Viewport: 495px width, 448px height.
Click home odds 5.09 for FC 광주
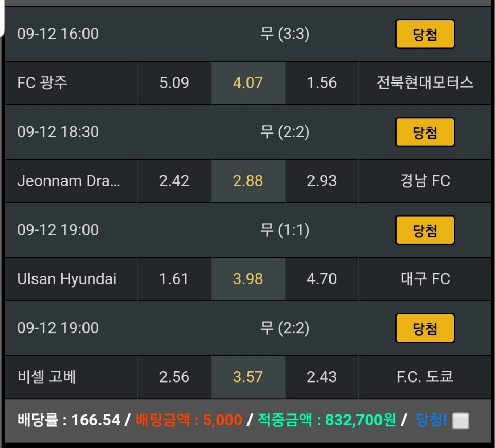(x=174, y=83)
